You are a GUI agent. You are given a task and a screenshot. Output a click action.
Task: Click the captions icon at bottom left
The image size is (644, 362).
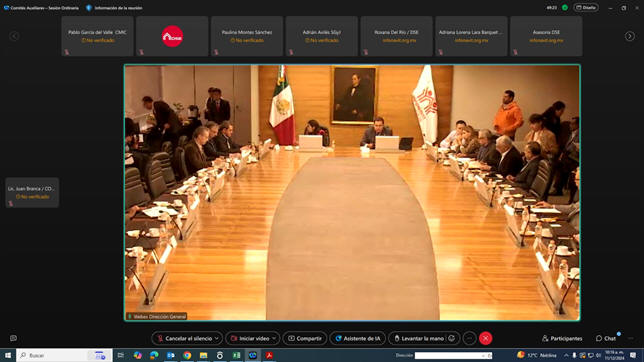[x=13, y=338]
